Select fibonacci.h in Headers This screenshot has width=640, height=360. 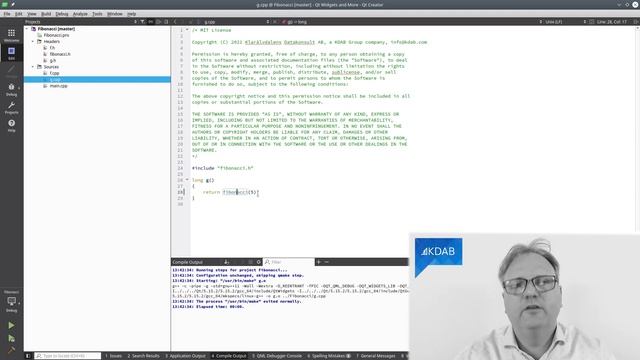(60, 54)
